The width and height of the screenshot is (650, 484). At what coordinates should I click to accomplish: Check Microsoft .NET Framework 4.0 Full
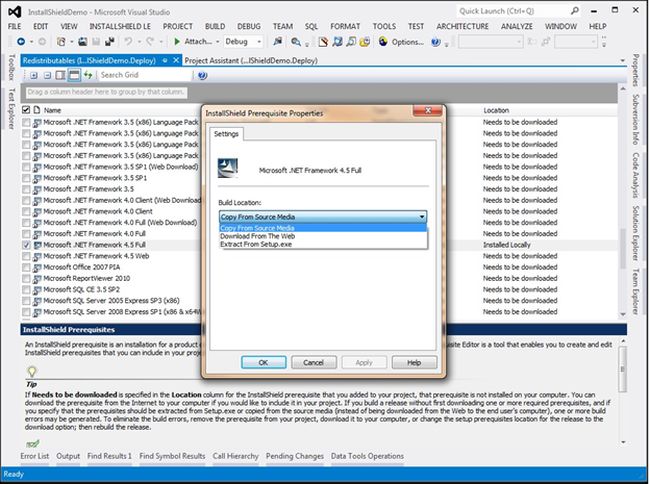point(26,234)
